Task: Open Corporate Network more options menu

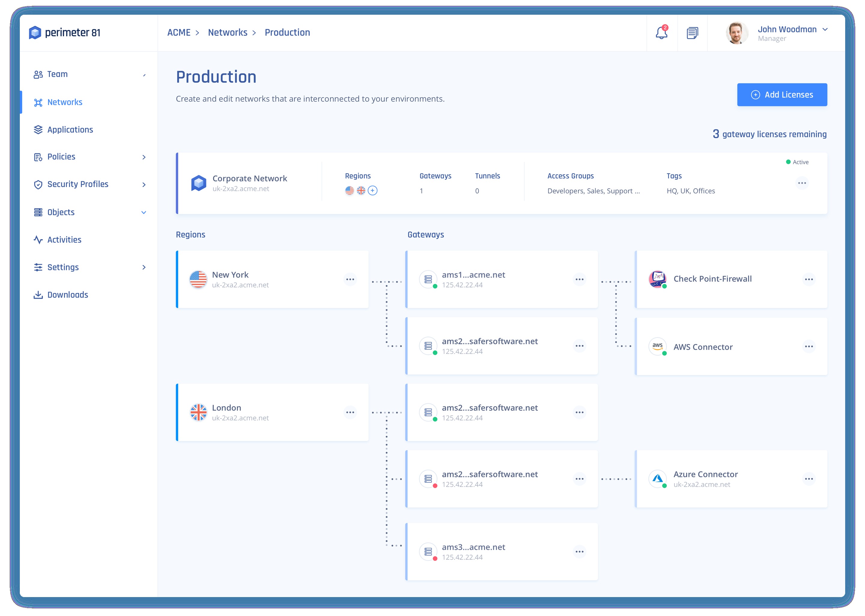Action: point(802,183)
